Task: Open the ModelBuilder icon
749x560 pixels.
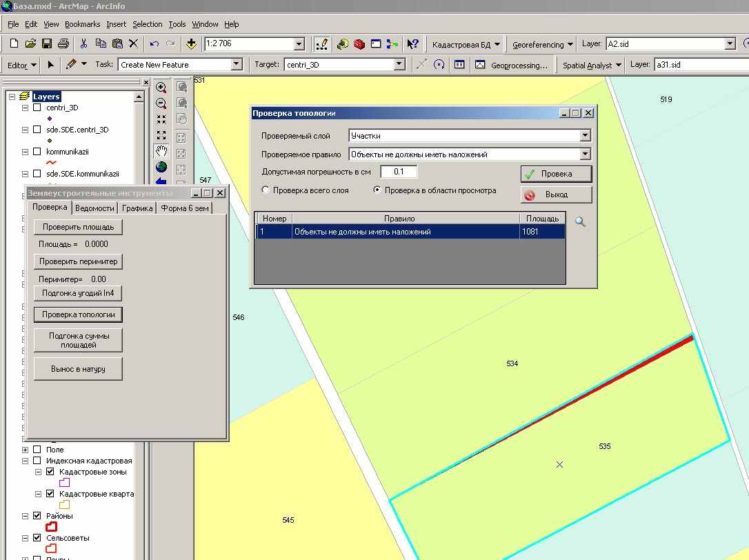Action: click(392, 44)
